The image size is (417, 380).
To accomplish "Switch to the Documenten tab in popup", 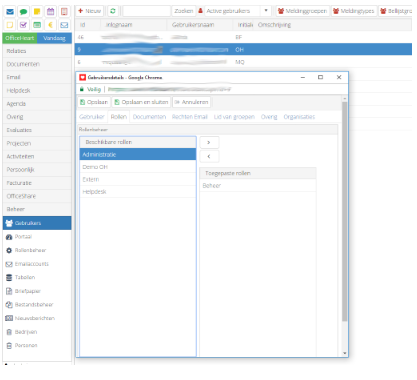I will click(x=149, y=117).
